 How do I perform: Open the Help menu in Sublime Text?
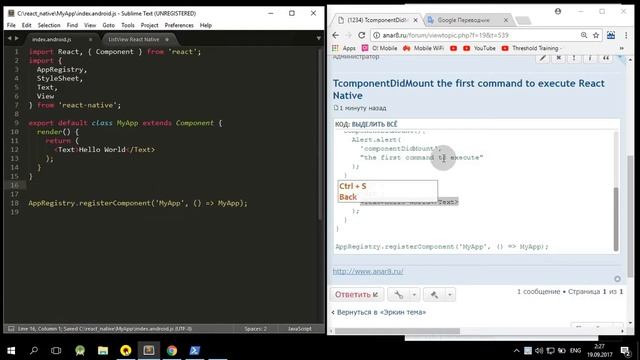pyautogui.click(x=206, y=25)
